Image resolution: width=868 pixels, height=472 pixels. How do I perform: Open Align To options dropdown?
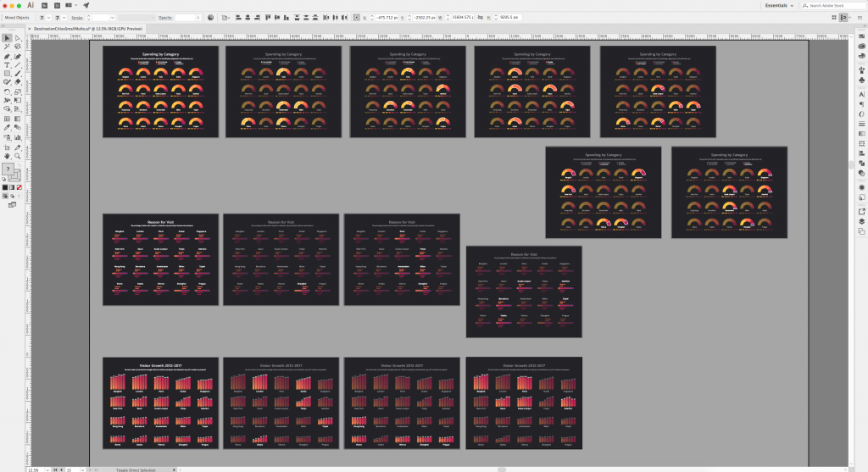[225, 18]
